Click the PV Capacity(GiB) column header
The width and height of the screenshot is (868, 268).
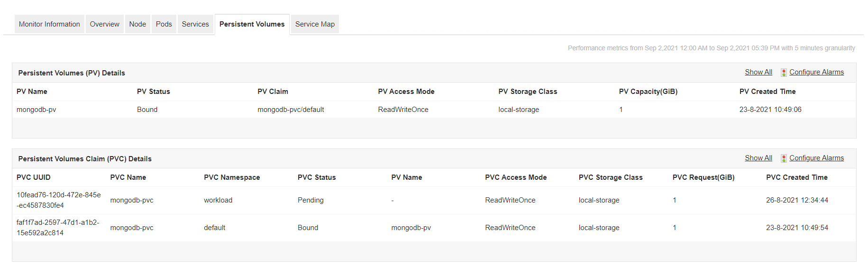coord(648,92)
